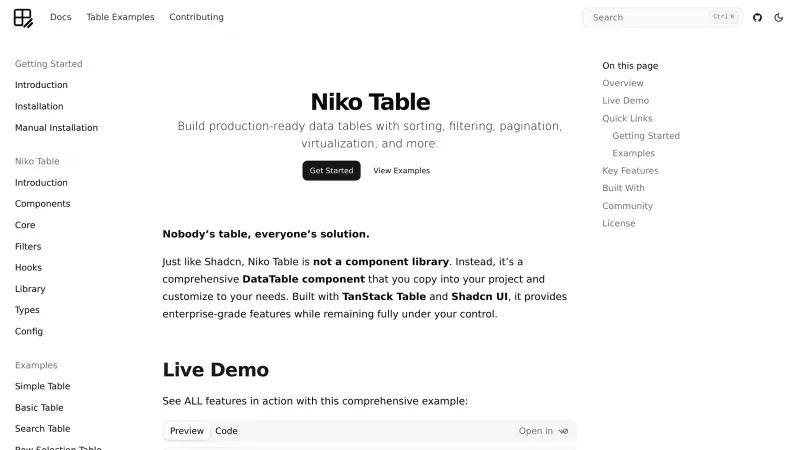Open the Docs menu item
The image size is (800, 450).
click(60, 17)
